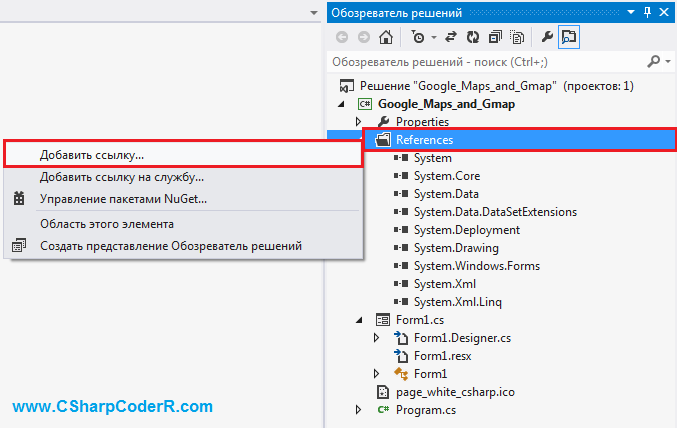This screenshot has width=677, height=428.
Task: Click the C# project icon for Google_Maps_and_Gmap
Action: pos(365,104)
